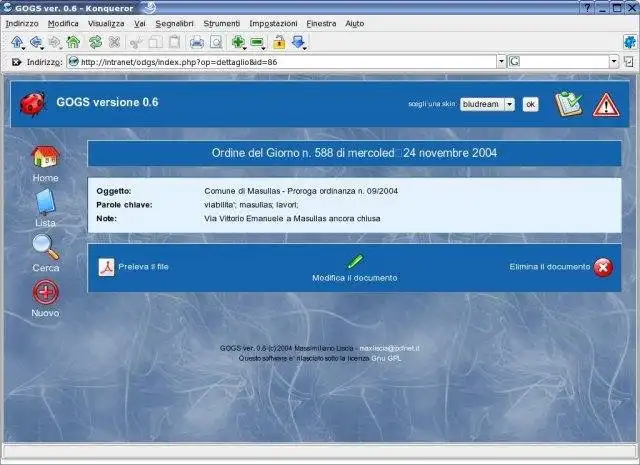Open the Segnalibri menu
Image resolution: width=640 pixels, height=465 pixels.
pos(175,24)
